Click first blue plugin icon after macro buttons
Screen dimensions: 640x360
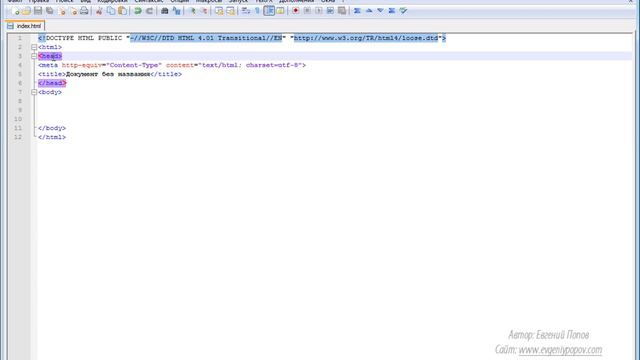coord(357,11)
